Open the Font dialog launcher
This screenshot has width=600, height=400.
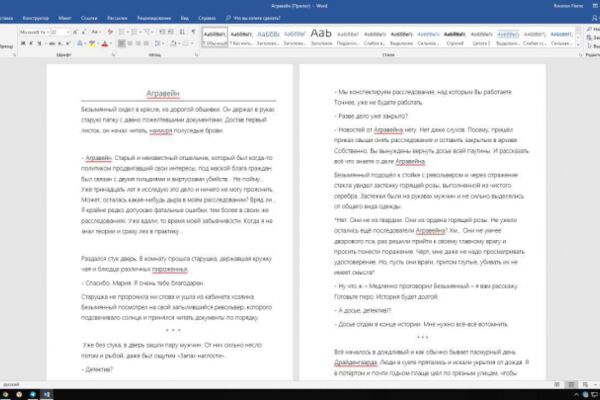click(113, 55)
